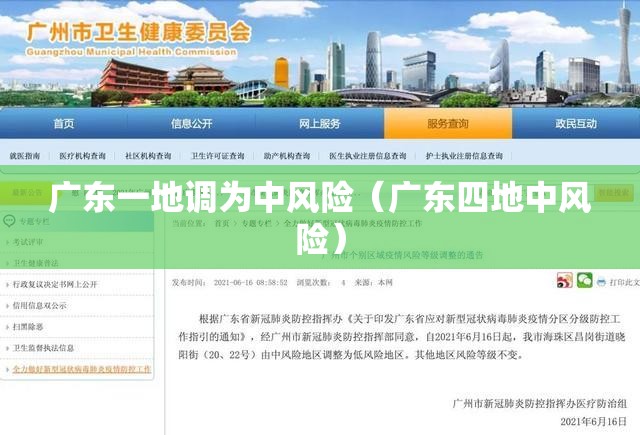Expand arrow beside 卫生监督执法信息
Image resolution: width=640 pixels, height=435 pixels.
coord(7,348)
